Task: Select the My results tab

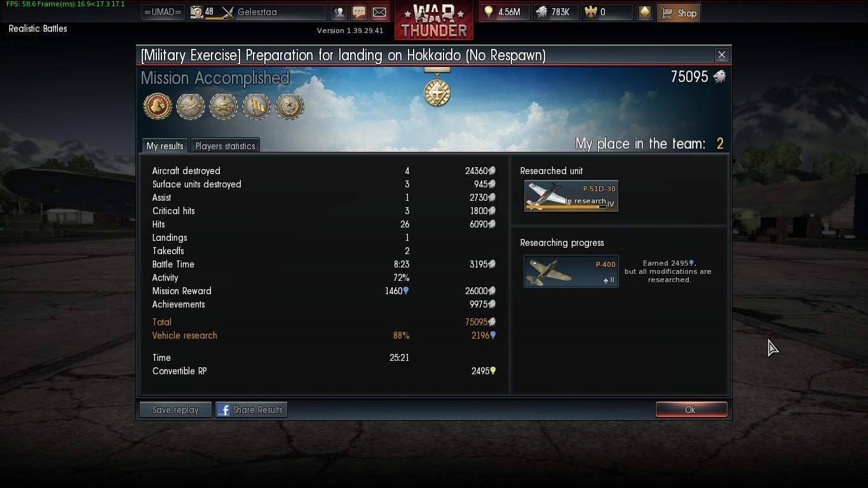Action: pyautogui.click(x=165, y=146)
